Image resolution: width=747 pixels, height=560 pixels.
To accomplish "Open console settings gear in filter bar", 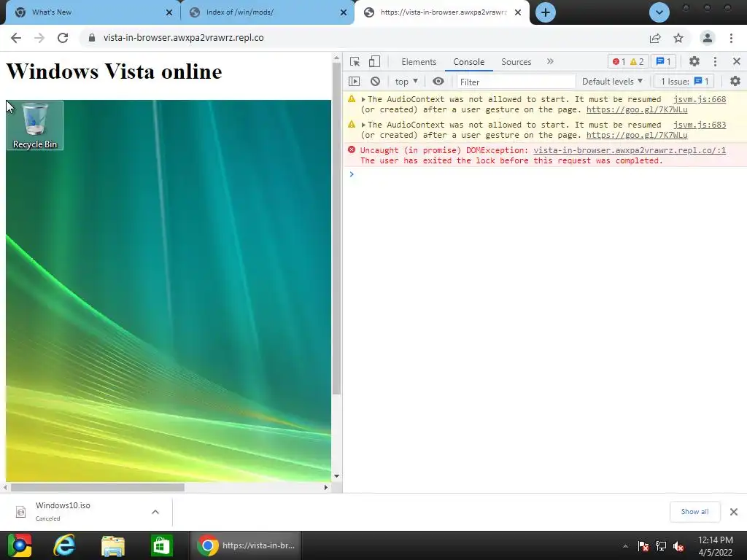I will tap(735, 82).
